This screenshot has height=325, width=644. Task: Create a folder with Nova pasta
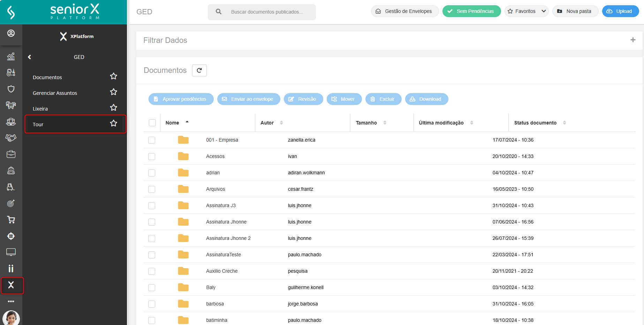pos(575,11)
